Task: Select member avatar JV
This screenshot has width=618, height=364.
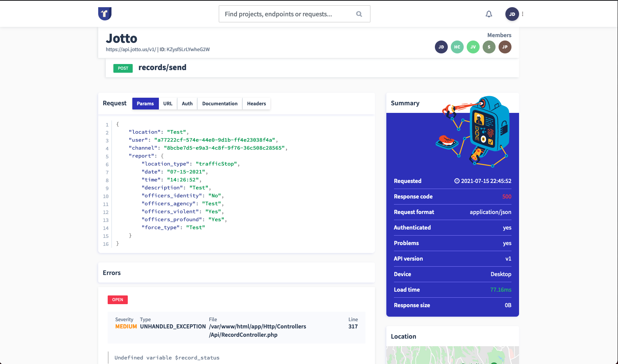Action: tap(473, 47)
